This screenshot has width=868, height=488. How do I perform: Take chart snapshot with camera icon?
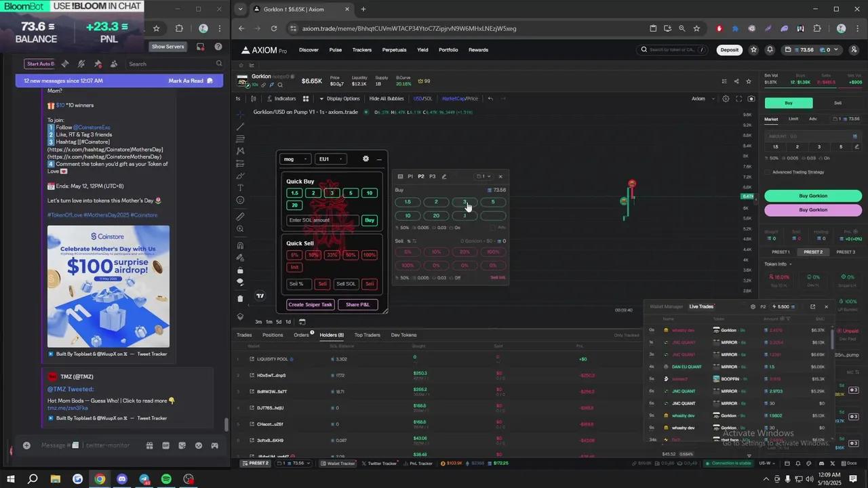point(751,98)
